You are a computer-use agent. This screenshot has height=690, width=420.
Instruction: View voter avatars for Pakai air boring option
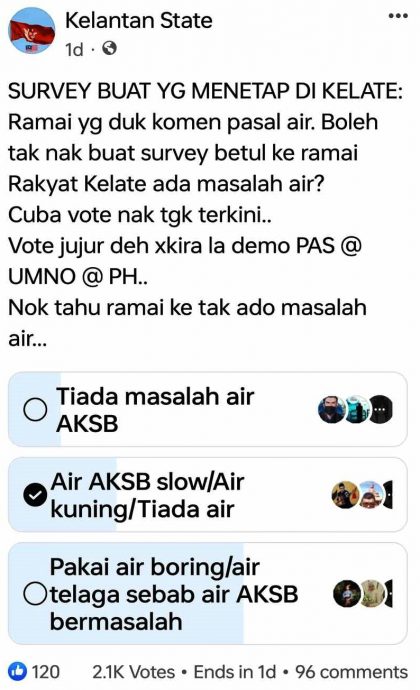pyautogui.click(x=363, y=594)
